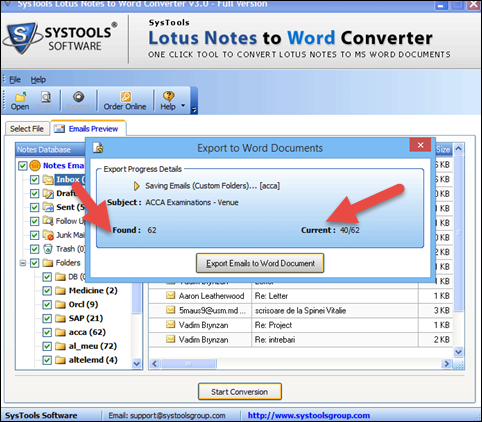Screen dimensions: 482x422
Task: Click Export Emails to Word Document button
Action: [260, 263]
